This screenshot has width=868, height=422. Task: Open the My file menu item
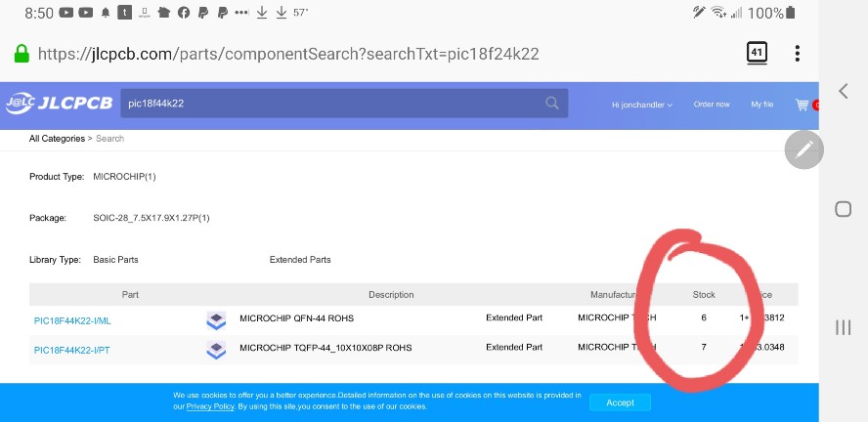[x=762, y=104]
